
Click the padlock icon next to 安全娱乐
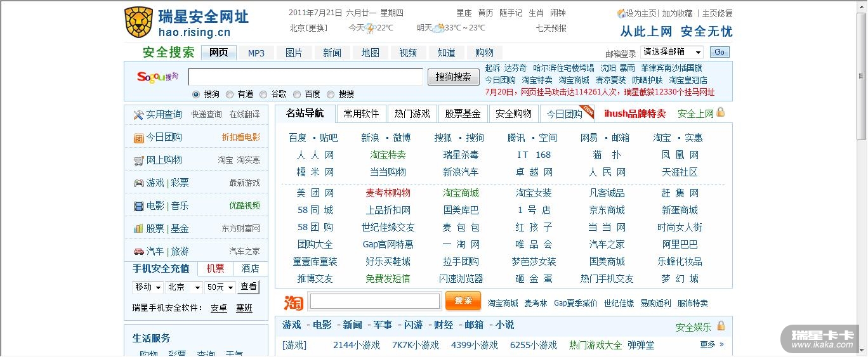[720, 326]
